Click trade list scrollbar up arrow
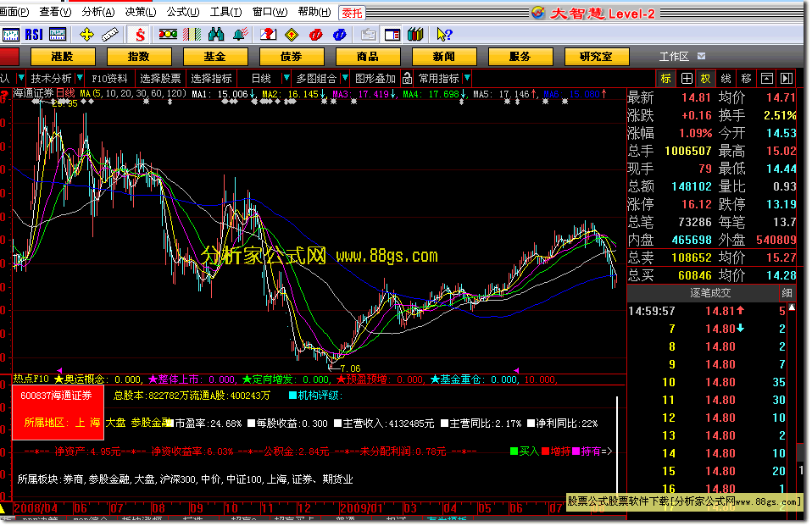The image size is (812, 526). pyautogui.click(x=792, y=307)
